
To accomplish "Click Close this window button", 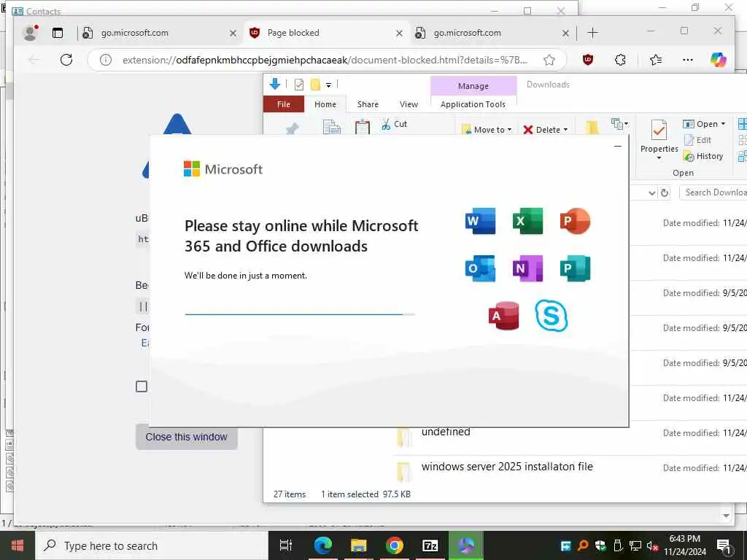I will coord(186,437).
